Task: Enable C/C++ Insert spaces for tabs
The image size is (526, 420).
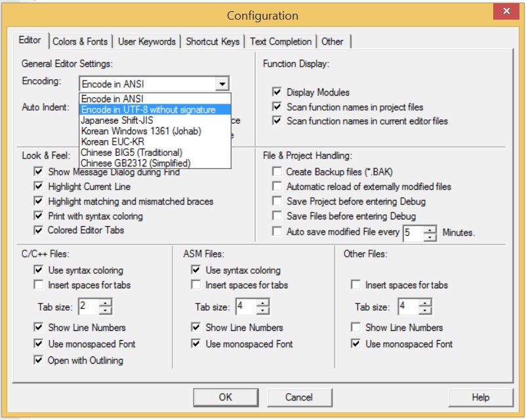Action: (x=39, y=285)
